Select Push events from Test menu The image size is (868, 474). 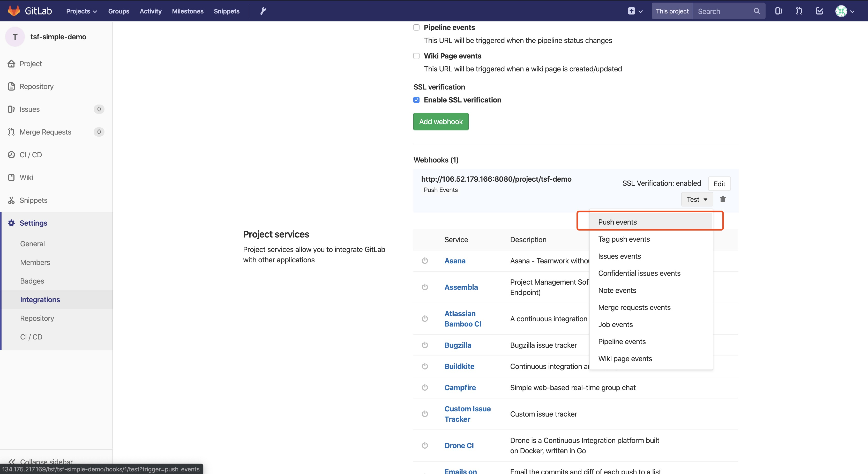point(617,222)
